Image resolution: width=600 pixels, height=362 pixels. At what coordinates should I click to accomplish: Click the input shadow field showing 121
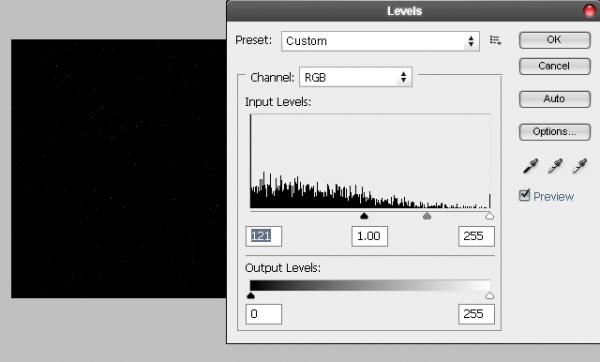tap(264, 236)
